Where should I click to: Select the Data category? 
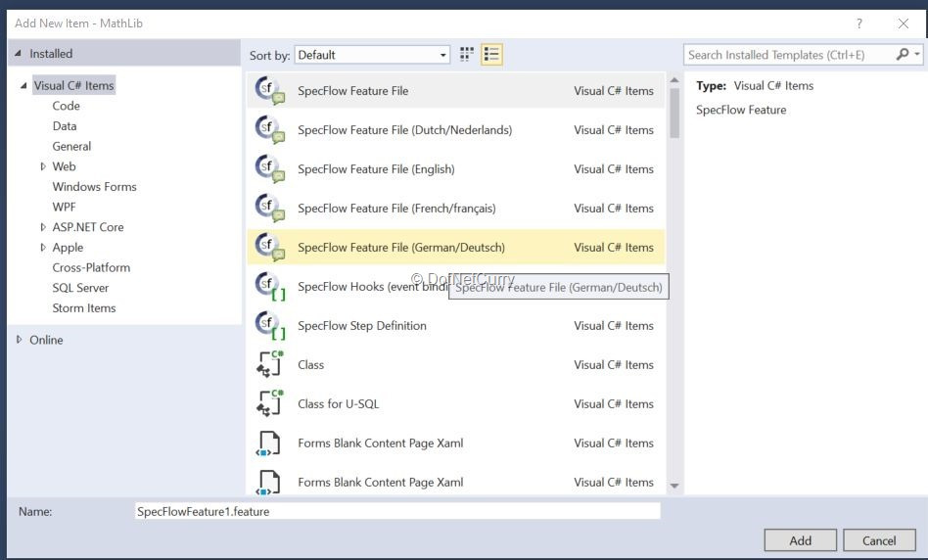pyautogui.click(x=64, y=125)
